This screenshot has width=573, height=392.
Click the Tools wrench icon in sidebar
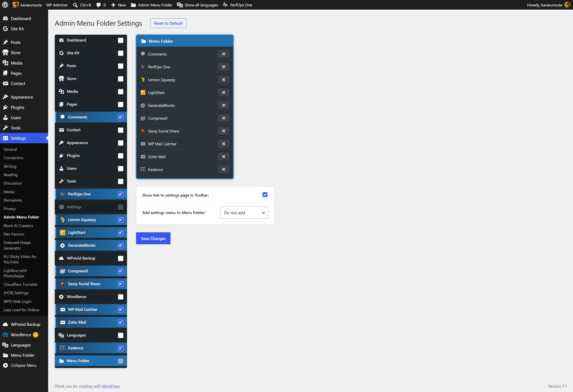(5, 128)
